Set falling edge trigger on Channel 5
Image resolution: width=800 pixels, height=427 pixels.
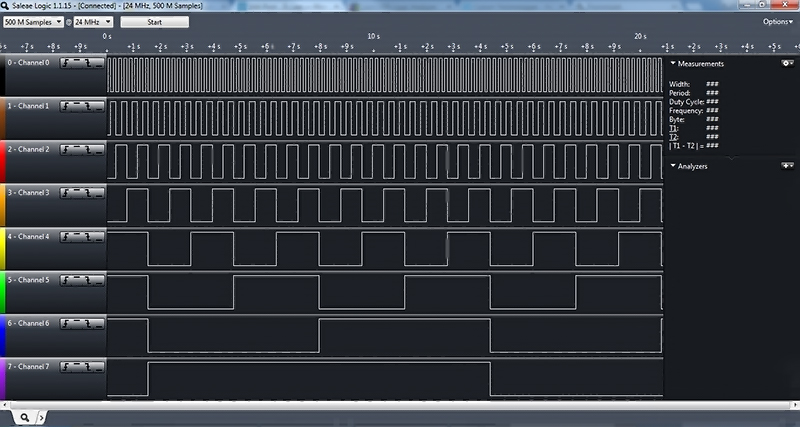click(x=89, y=280)
